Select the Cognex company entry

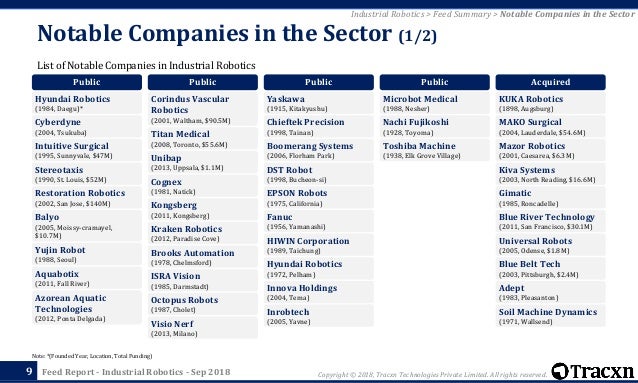[x=203, y=186]
